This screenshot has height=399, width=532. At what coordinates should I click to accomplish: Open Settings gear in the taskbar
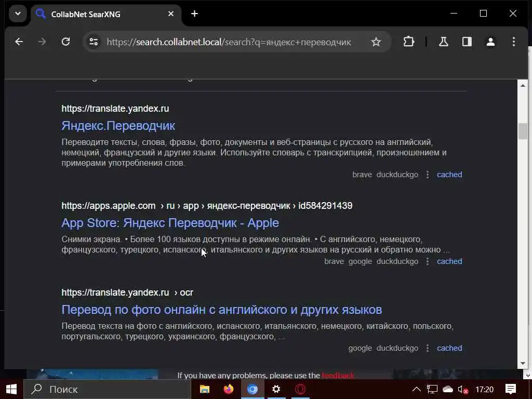coord(276,389)
